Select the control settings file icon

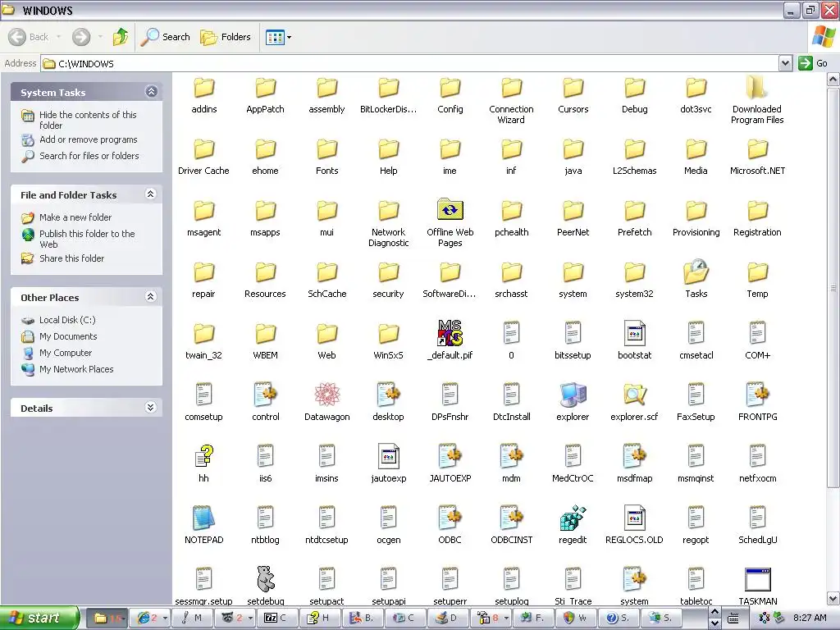[265, 395]
